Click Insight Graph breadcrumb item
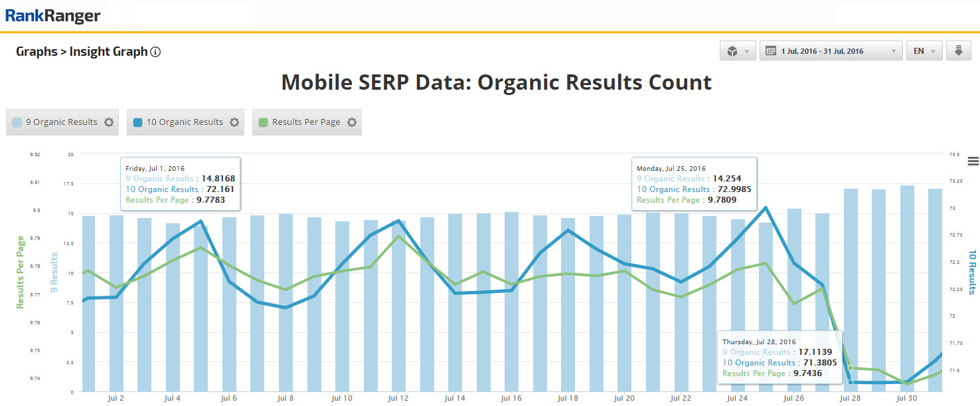980x406 pixels. (x=108, y=52)
